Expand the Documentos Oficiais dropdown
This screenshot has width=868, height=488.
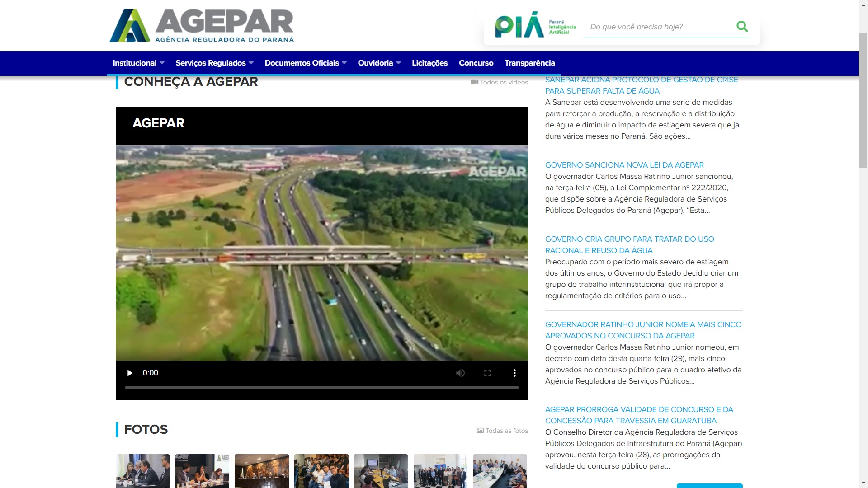point(306,63)
